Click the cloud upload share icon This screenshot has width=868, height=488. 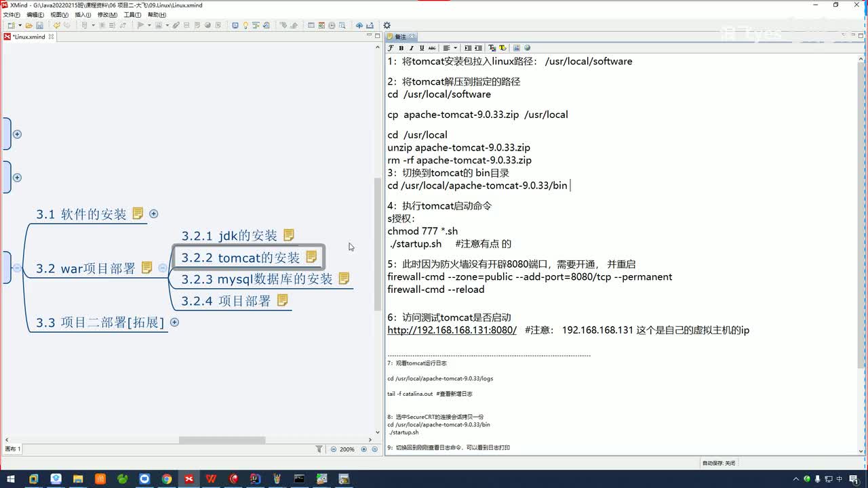coord(359,25)
